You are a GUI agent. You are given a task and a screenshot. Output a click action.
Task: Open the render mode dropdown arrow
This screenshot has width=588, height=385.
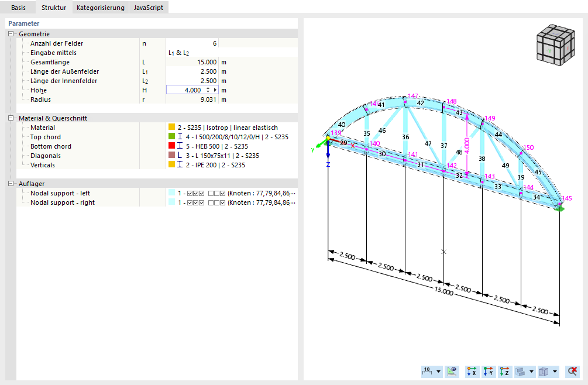pyautogui.click(x=531, y=372)
